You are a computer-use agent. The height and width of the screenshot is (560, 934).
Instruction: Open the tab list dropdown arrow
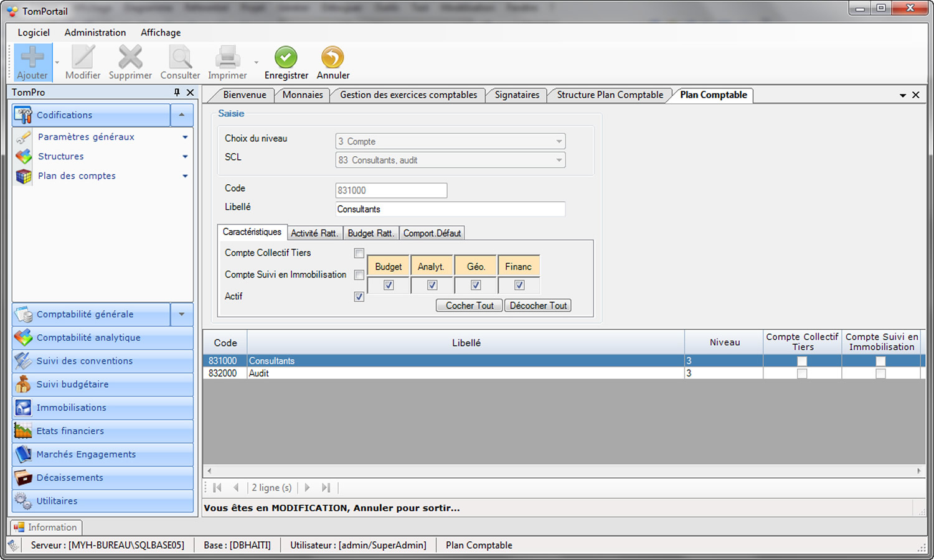pos(902,95)
